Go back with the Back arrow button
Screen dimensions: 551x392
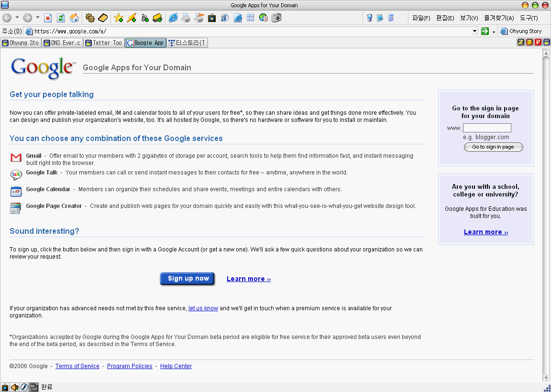pyautogui.click(x=7, y=18)
